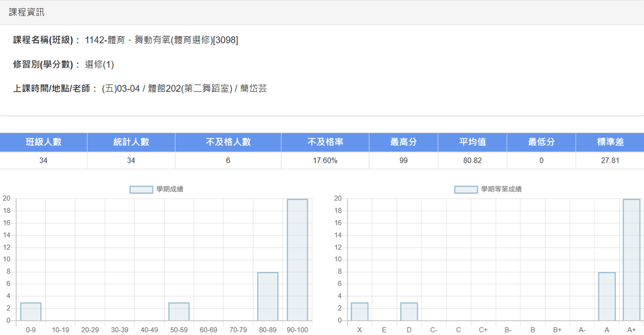The height and width of the screenshot is (335, 644).
Task: Click the 90-100 score range bar
Action: point(297,259)
